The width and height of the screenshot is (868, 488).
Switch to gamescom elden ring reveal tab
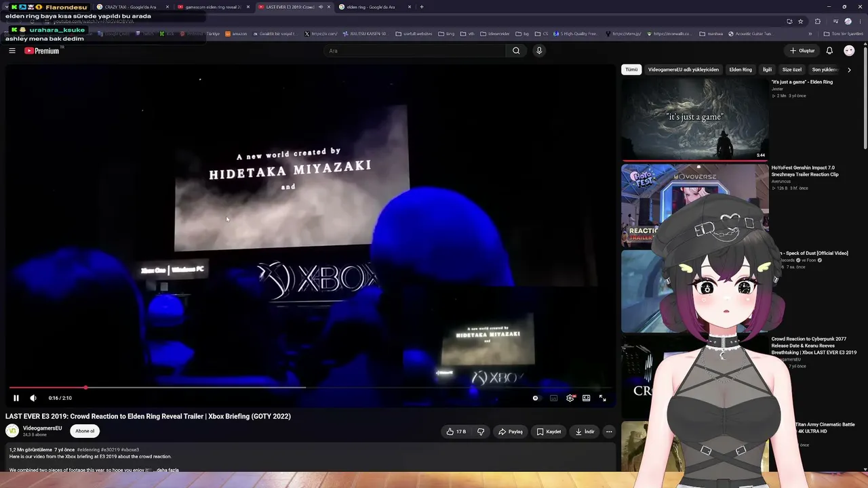tap(212, 7)
